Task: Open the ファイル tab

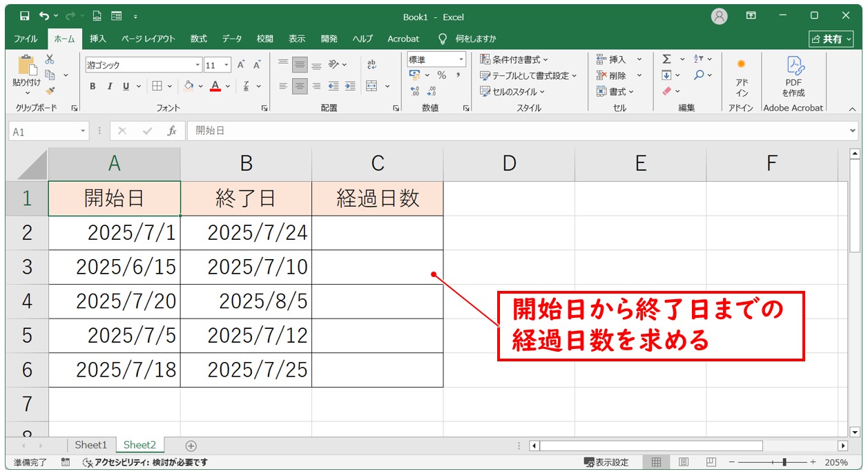Action: click(26, 39)
